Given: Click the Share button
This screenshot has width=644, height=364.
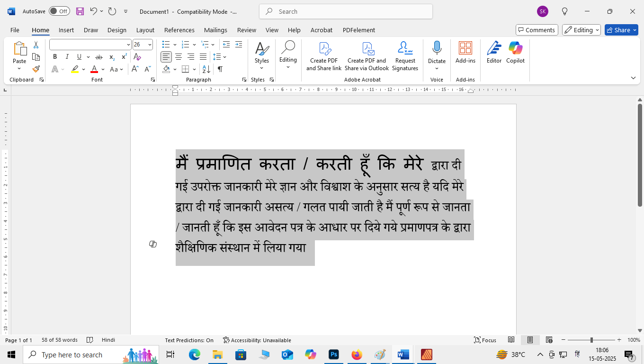Looking at the screenshot, I should click(x=621, y=30).
